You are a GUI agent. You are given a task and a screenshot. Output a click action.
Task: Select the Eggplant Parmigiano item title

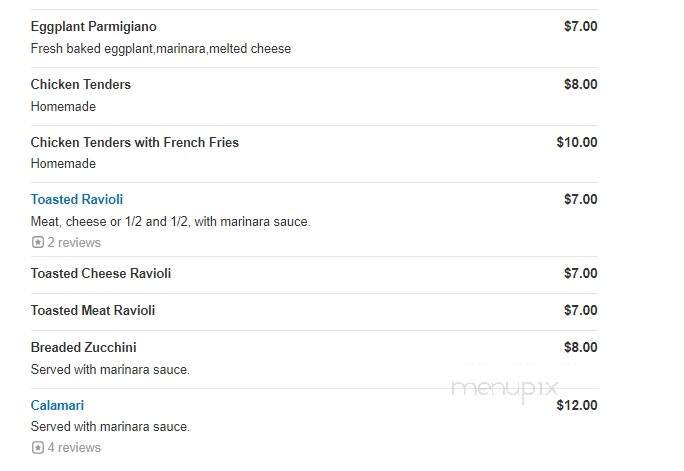pyautogui.click(x=94, y=27)
